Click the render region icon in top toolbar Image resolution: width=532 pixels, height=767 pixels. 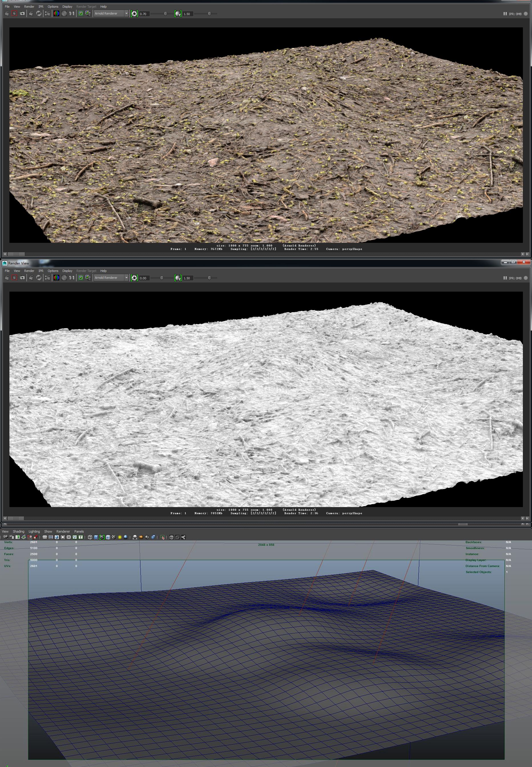(14, 14)
